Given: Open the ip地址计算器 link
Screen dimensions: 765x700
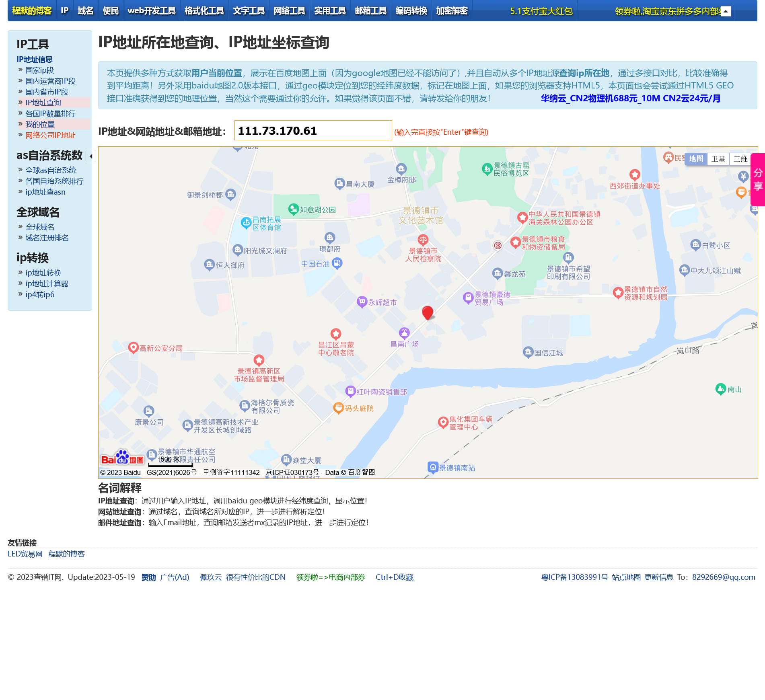Looking at the screenshot, I should [x=47, y=283].
